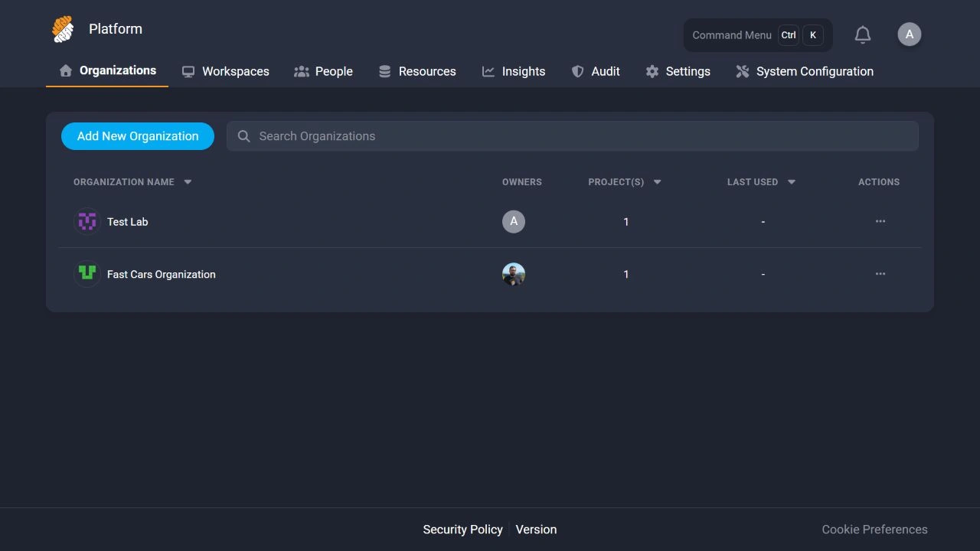980x551 pixels.
Task: Open the Settings tab
Action: click(x=678, y=71)
